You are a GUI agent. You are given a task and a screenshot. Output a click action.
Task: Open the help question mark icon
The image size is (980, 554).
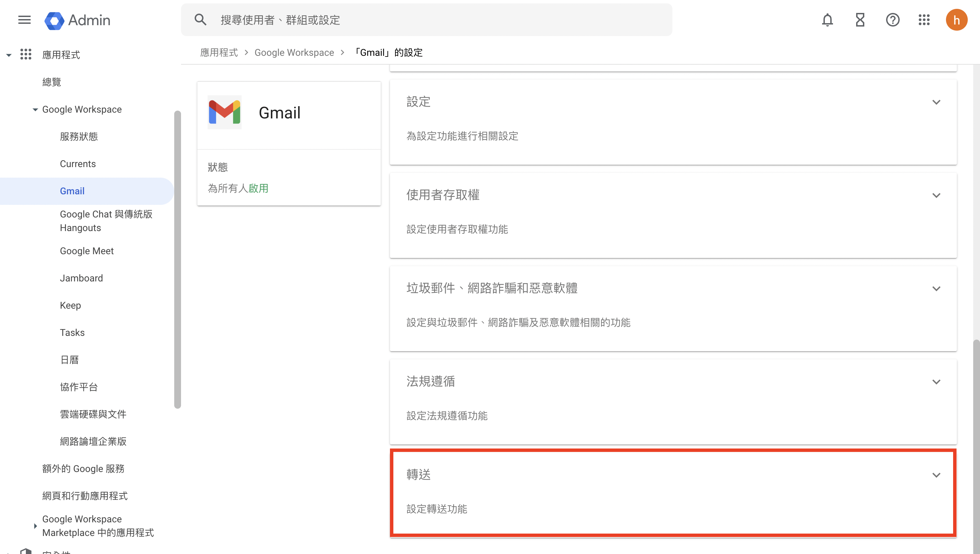[893, 20]
